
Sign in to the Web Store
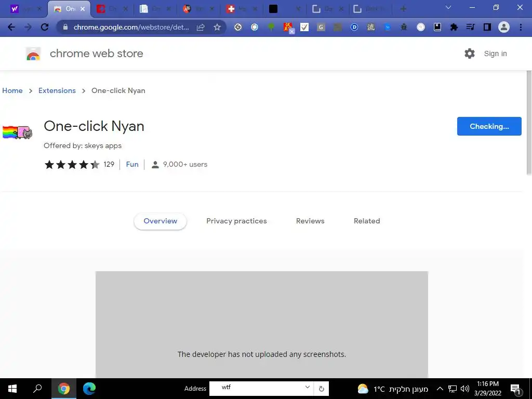click(495, 54)
